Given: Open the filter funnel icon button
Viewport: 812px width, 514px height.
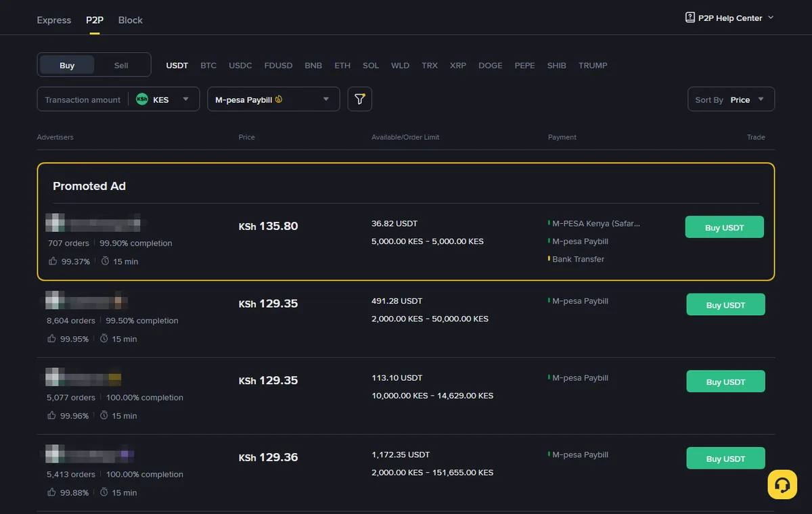Looking at the screenshot, I should coord(359,99).
